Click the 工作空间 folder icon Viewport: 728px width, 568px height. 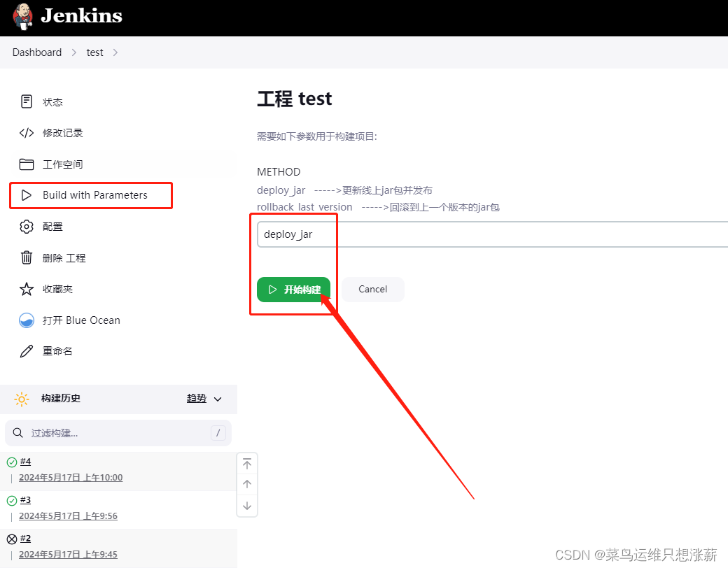(27, 164)
